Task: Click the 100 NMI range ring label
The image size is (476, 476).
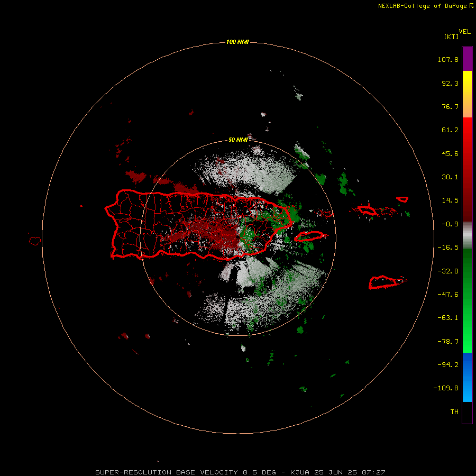Action: click(237, 42)
